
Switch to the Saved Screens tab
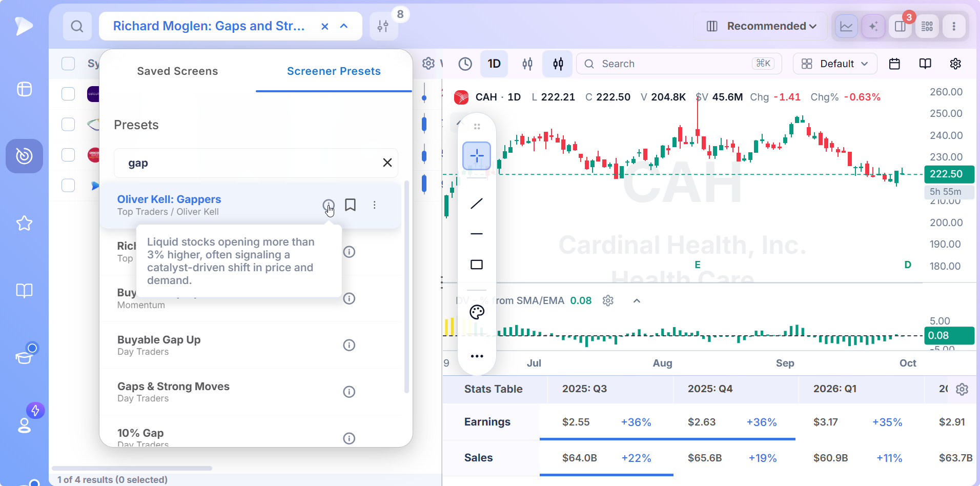pos(177,71)
